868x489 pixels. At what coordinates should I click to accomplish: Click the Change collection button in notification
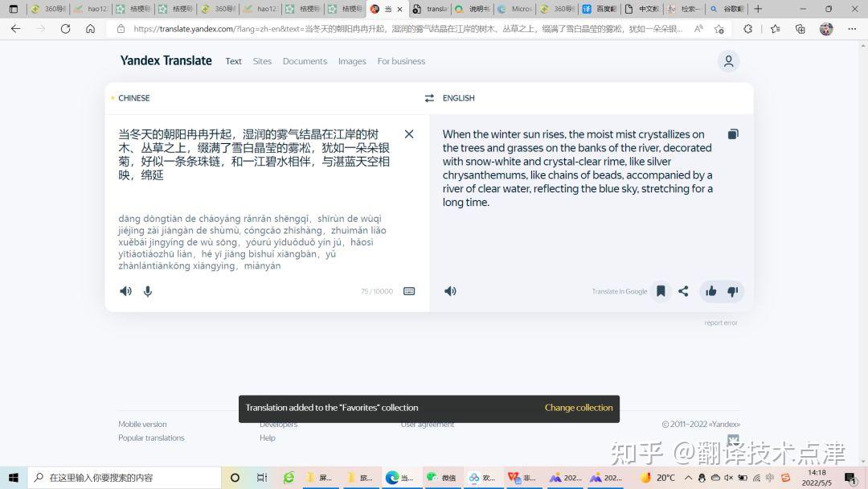tap(579, 408)
